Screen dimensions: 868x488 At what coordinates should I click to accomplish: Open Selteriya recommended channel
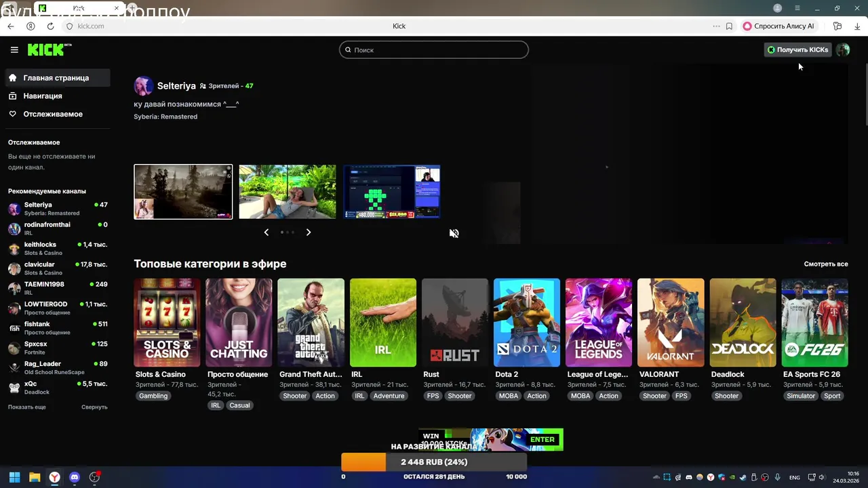click(x=58, y=209)
